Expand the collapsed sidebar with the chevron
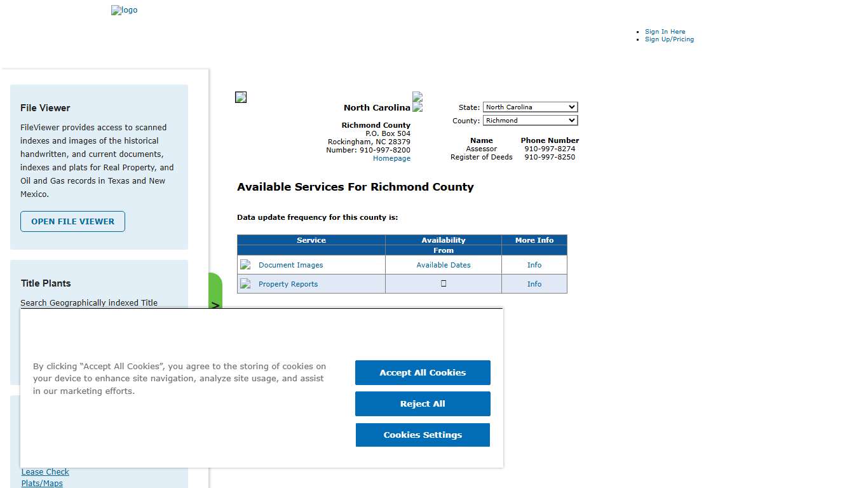Image resolution: width=868 pixels, height=488 pixels. coord(215,305)
